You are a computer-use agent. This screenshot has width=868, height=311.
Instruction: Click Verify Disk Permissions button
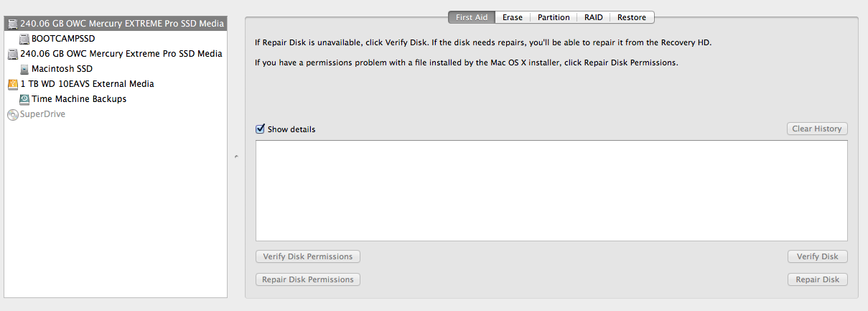click(x=308, y=256)
